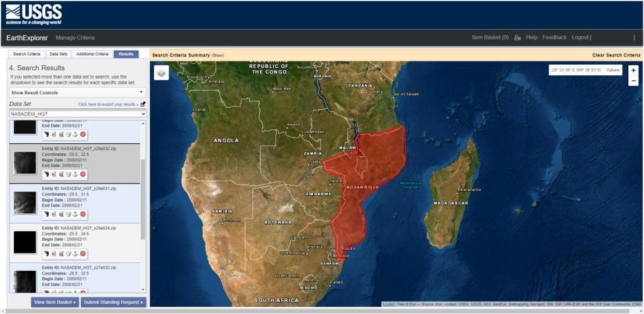Open download options for NASADEM_HGT_s26e032.zip
Viewport: 644px width, 314px height.
click(75, 174)
